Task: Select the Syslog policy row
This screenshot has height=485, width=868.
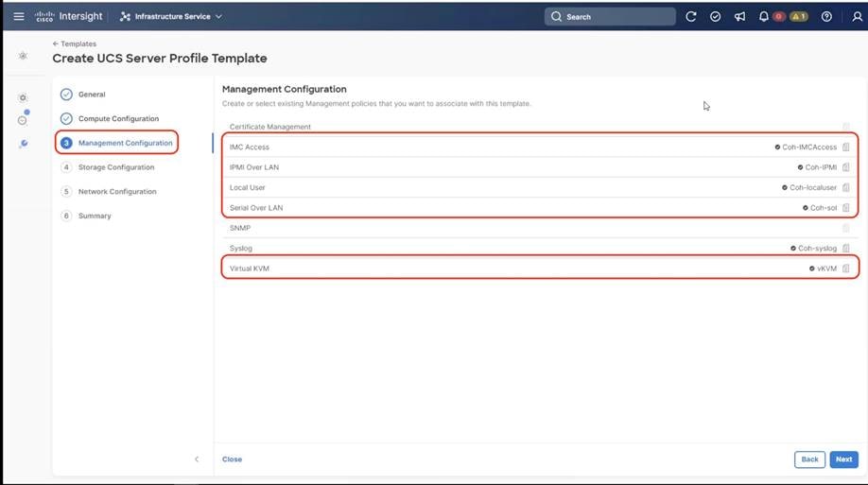Action: click(x=540, y=248)
